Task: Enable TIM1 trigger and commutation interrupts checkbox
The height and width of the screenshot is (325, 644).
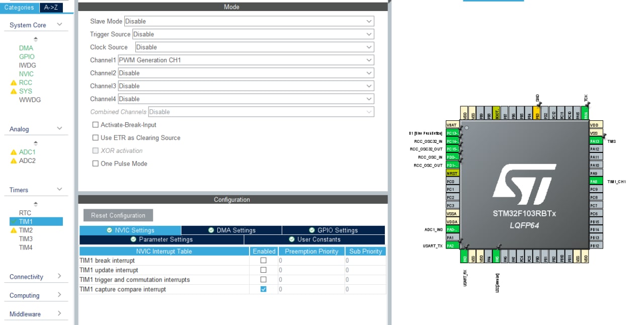Action: coord(263,280)
